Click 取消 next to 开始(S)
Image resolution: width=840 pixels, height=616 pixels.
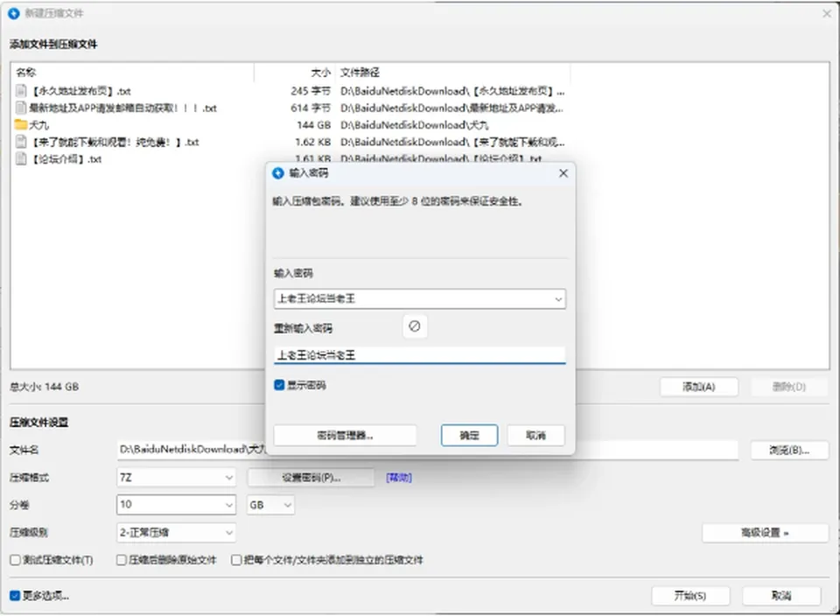click(x=781, y=596)
